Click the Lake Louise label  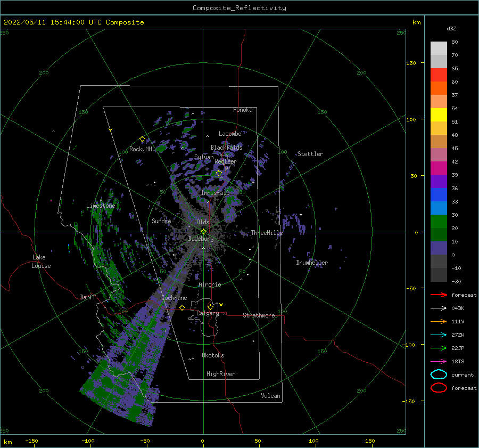41,262
